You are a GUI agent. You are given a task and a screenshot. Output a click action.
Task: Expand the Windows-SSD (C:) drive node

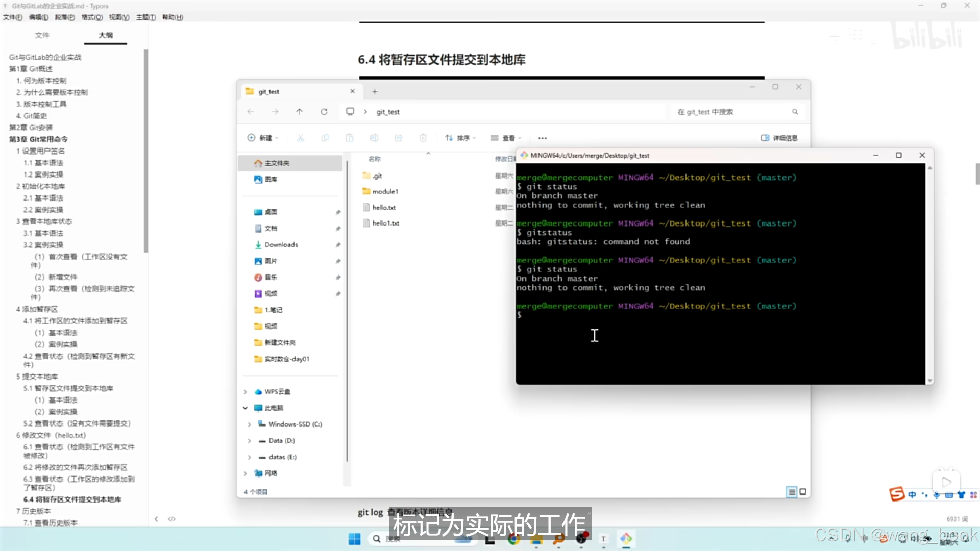click(250, 424)
